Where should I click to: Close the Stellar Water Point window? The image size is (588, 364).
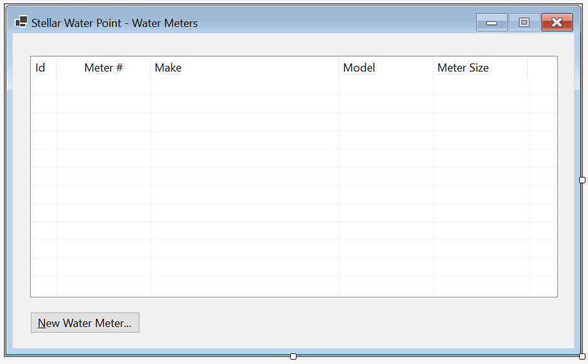coord(557,23)
